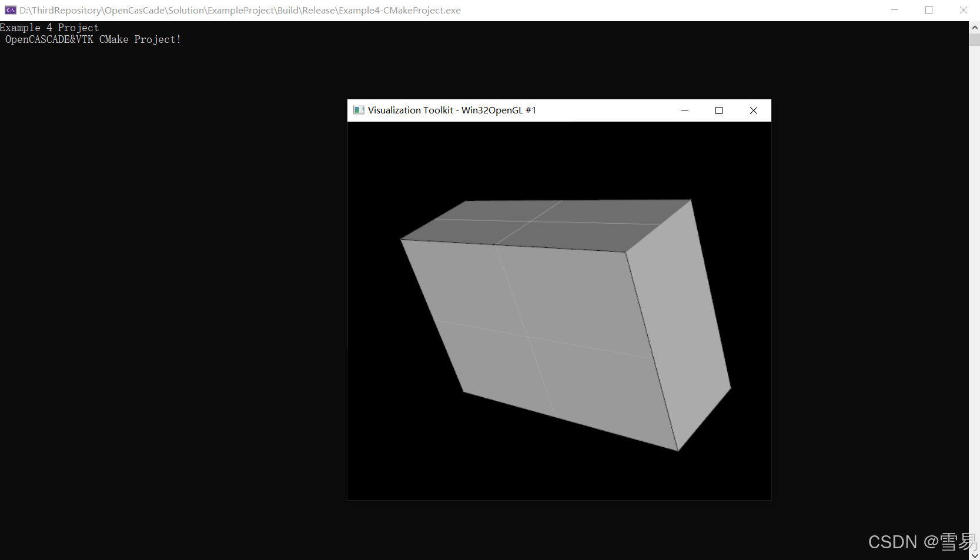Click the Visualization Toolkit window icon
This screenshot has height=560, width=980.
point(359,110)
